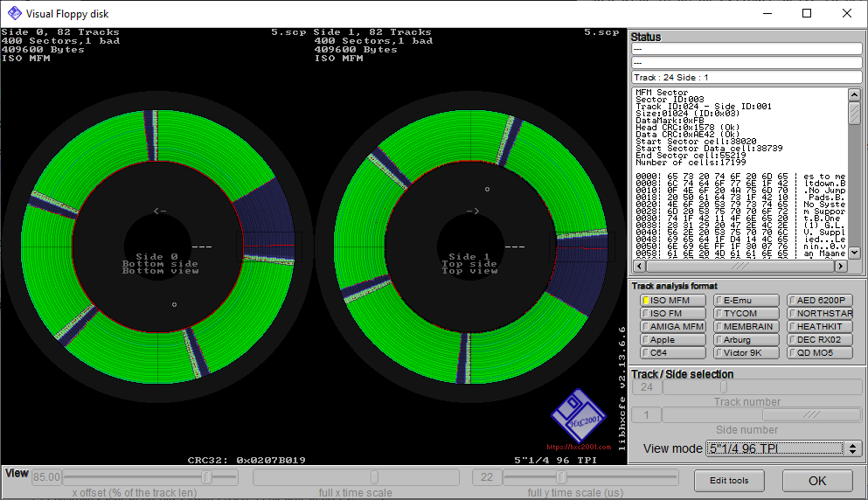Click the sector info scroll down arrow
The width and height of the screenshot is (868, 500).
point(854,253)
